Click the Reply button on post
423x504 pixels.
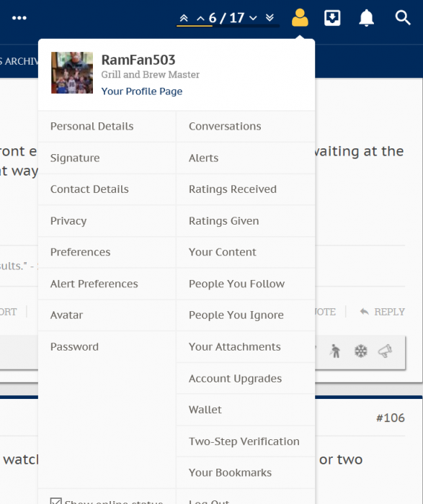(x=383, y=312)
